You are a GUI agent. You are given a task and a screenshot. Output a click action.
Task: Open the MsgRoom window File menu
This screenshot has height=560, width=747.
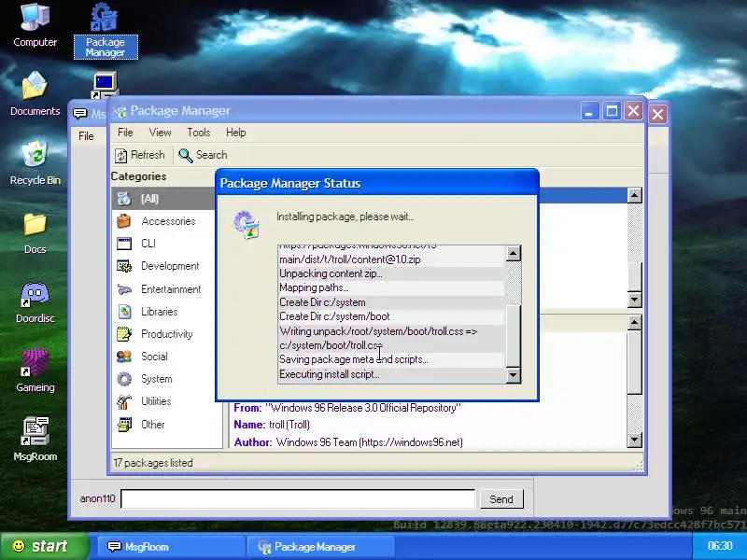click(86, 136)
